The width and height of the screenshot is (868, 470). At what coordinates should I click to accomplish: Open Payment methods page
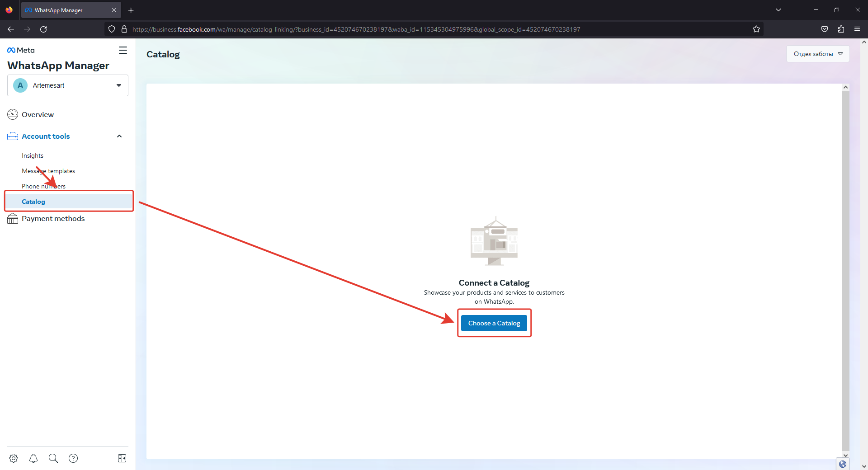coord(53,219)
